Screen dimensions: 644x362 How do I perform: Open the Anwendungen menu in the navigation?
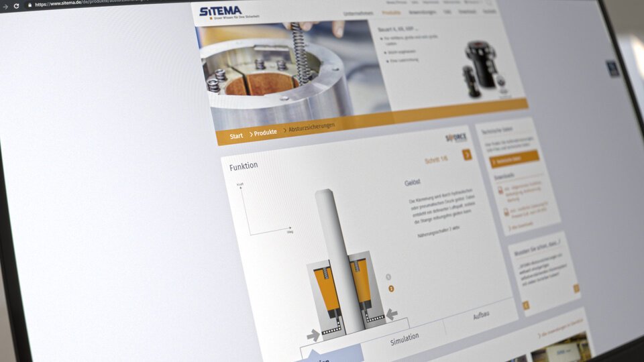coord(422,13)
